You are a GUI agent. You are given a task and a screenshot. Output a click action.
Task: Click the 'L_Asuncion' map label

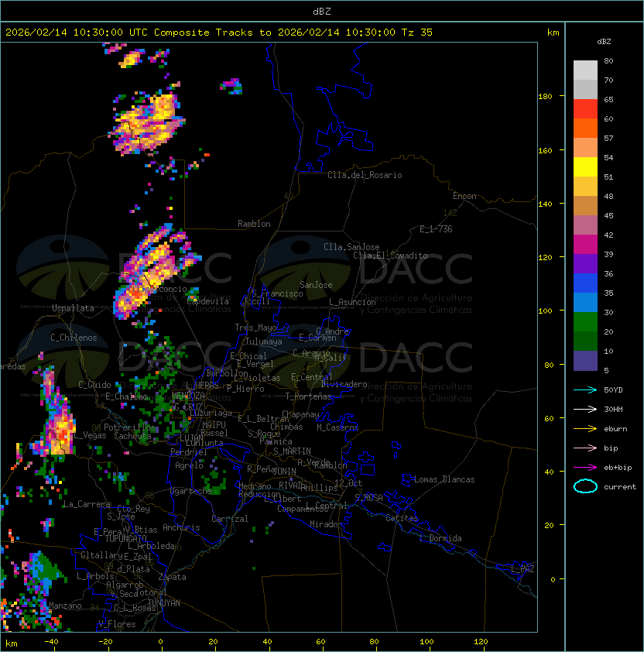[x=352, y=302]
